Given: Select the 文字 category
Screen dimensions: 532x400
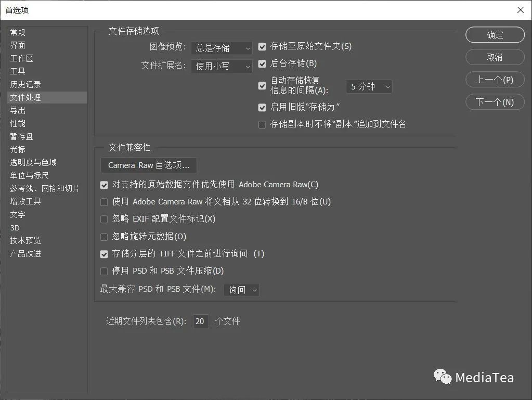Looking at the screenshot, I should click(x=47, y=214).
